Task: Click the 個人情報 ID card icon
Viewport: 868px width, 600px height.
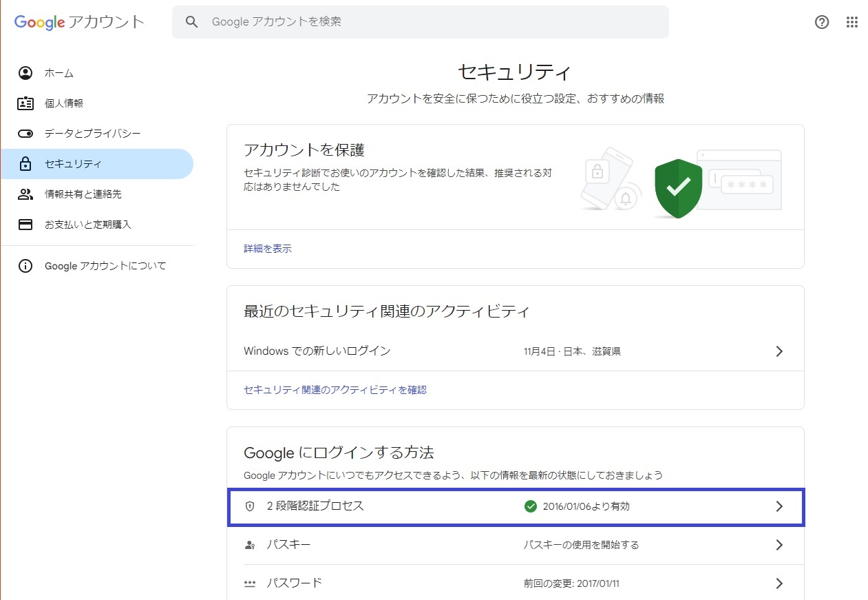Action: click(x=25, y=103)
